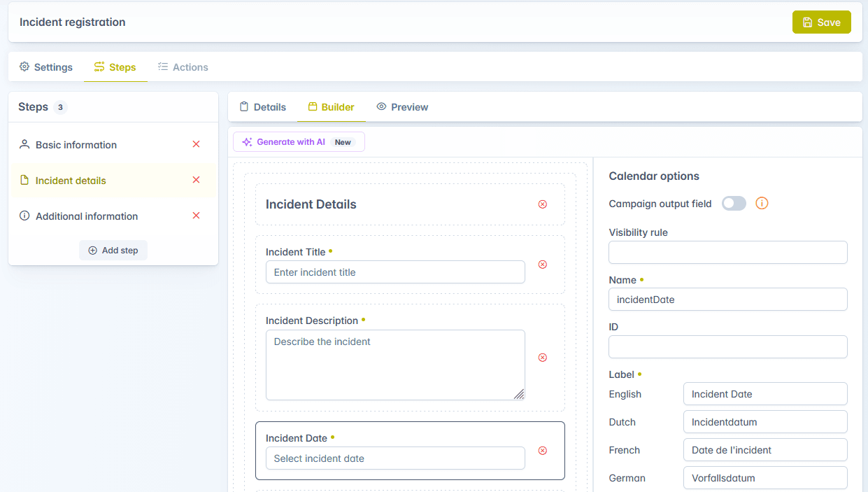Remove the Incident Details heading element
Image resolution: width=868 pixels, height=492 pixels.
(x=542, y=204)
